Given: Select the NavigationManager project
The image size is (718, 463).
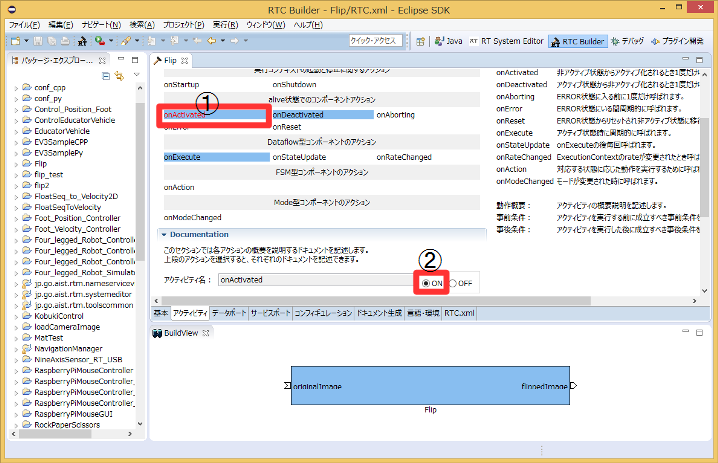Looking at the screenshot, I should 68,349.
